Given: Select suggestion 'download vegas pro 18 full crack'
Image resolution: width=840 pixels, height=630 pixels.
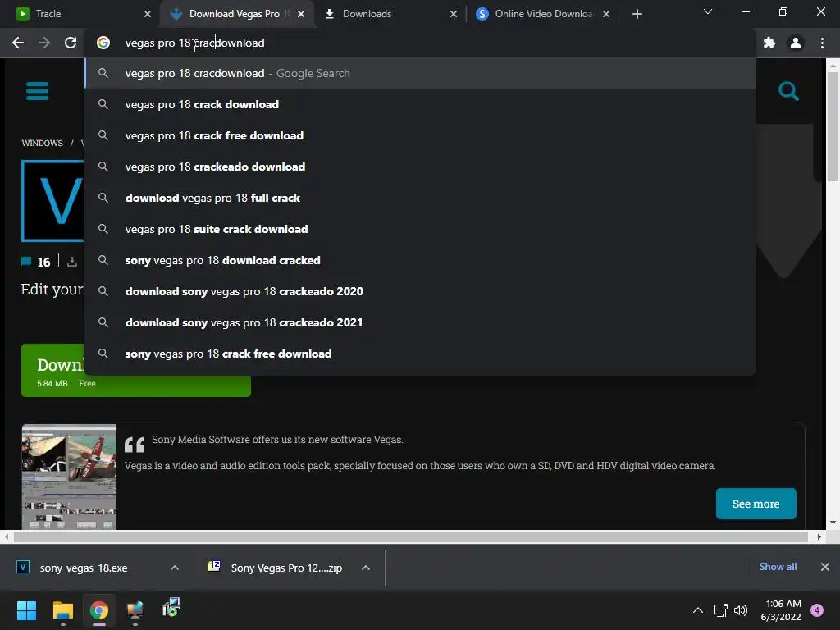Looking at the screenshot, I should pos(420,198).
